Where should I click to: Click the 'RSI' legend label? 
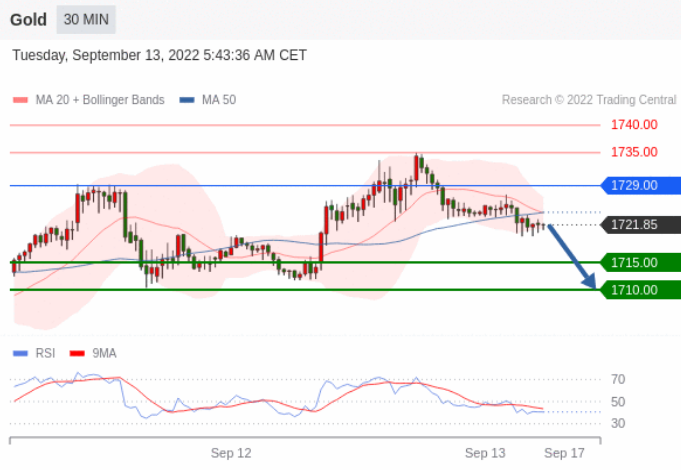pos(45,353)
